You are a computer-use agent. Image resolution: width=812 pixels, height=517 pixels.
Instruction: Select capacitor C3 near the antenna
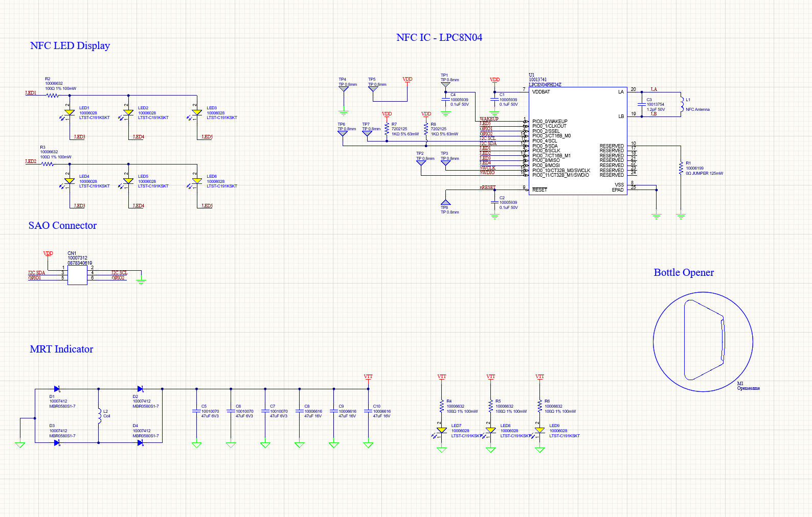coord(642,104)
